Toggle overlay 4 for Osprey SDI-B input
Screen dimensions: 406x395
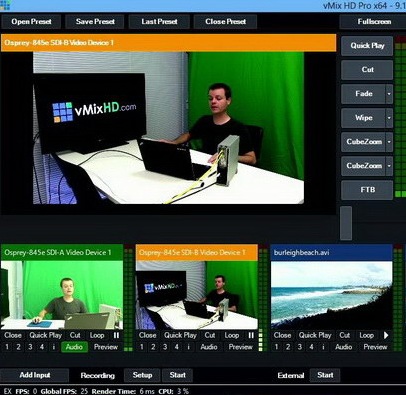click(x=176, y=347)
